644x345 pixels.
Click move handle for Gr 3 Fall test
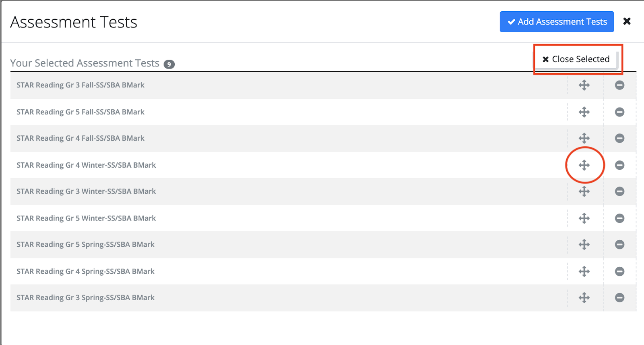tap(584, 85)
